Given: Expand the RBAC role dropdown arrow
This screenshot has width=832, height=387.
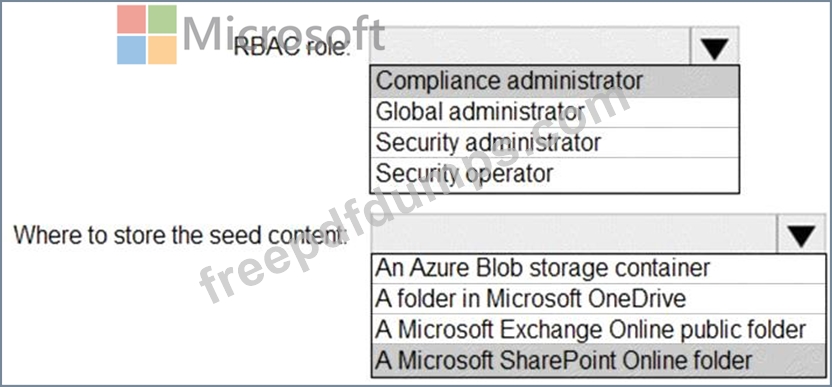Looking at the screenshot, I should point(715,46).
